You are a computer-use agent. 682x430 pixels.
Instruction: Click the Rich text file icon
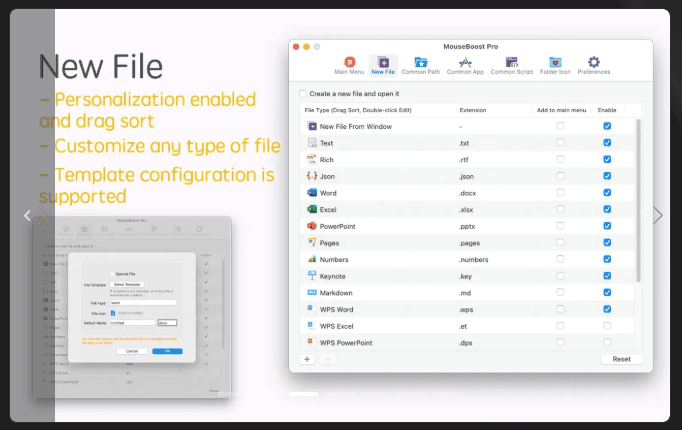tap(312, 159)
